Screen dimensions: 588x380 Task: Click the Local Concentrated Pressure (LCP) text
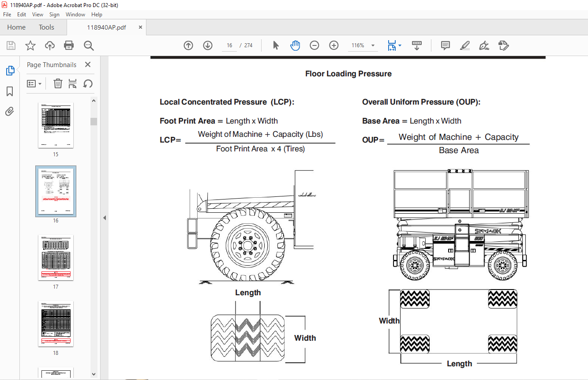pos(227,102)
